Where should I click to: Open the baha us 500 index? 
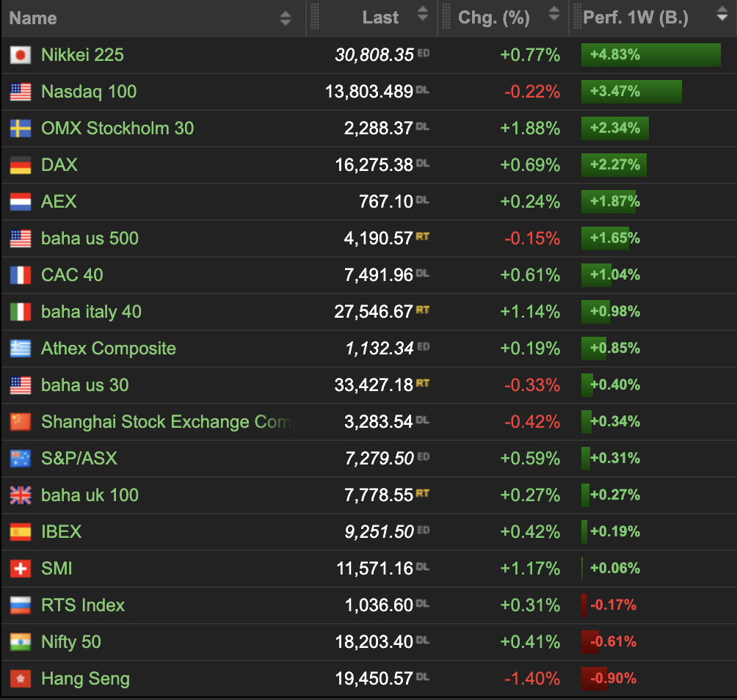90,238
